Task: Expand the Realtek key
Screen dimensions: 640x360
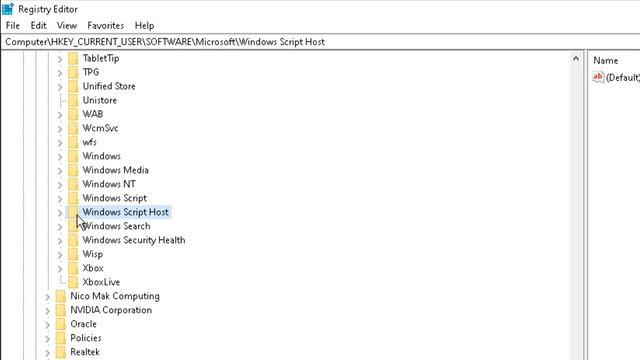Action: click(x=47, y=352)
